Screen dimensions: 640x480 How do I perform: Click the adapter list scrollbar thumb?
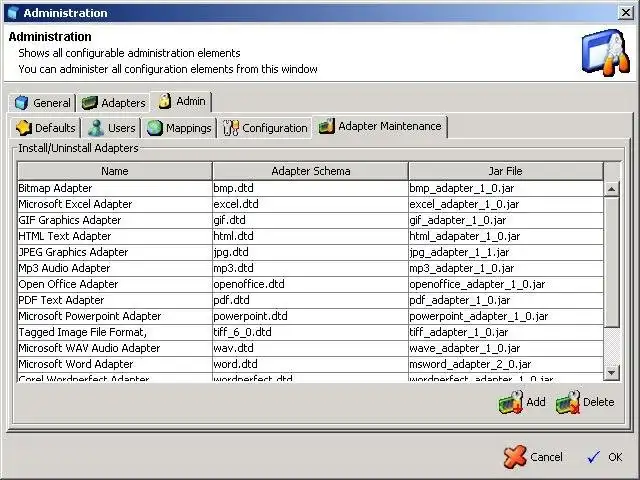coord(611,262)
